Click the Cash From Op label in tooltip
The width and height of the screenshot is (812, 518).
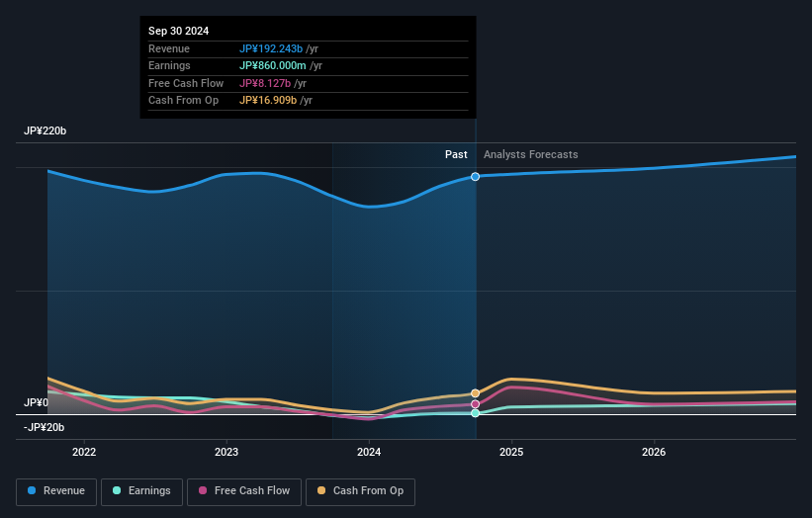tap(183, 101)
